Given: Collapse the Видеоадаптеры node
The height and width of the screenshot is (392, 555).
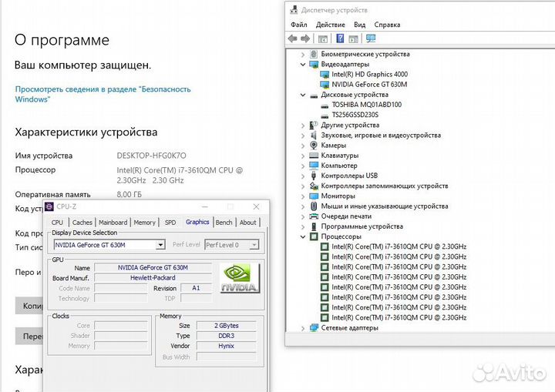Looking at the screenshot, I should coord(303,65).
